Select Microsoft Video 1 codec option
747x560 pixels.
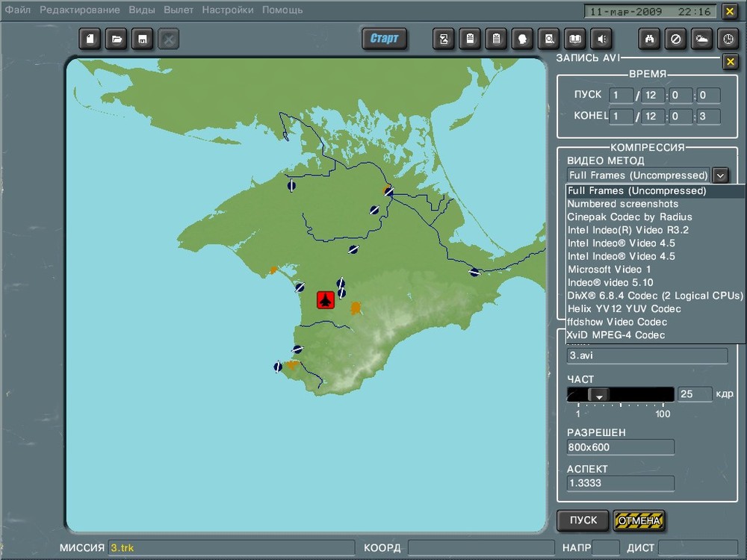[609, 270]
